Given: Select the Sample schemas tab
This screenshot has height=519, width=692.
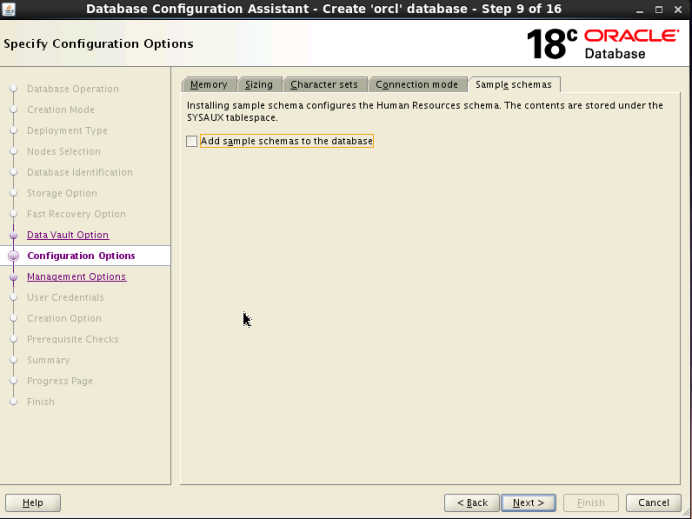Looking at the screenshot, I should point(514,84).
